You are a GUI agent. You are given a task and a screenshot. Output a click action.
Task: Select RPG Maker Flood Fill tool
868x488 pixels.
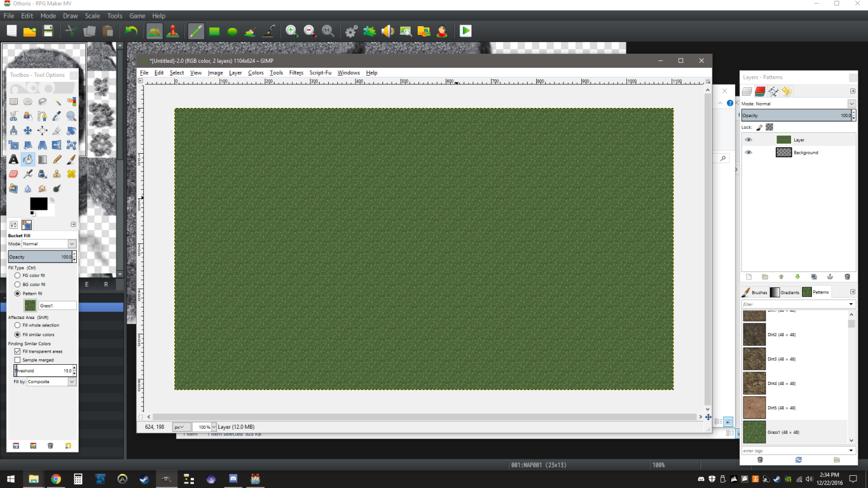(x=250, y=31)
